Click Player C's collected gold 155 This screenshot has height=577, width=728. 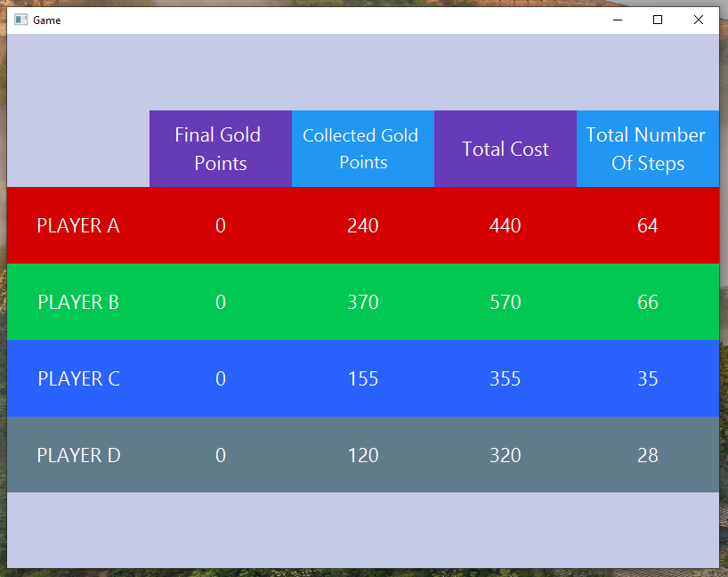point(363,379)
